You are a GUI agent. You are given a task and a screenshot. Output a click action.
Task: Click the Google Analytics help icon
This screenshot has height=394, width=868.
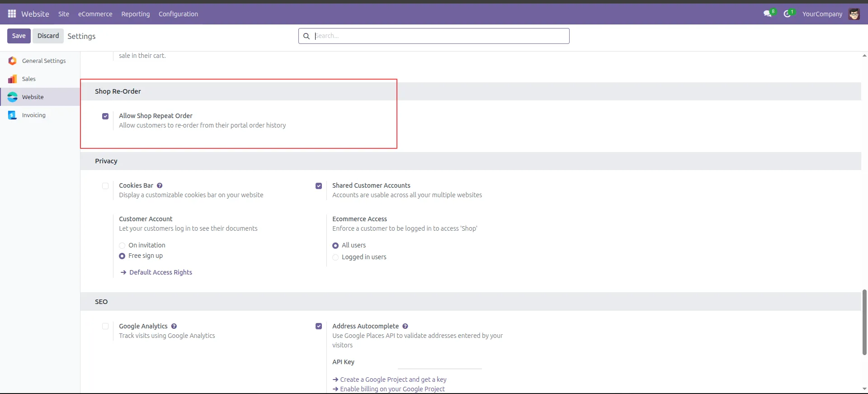click(x=174, y=326)
